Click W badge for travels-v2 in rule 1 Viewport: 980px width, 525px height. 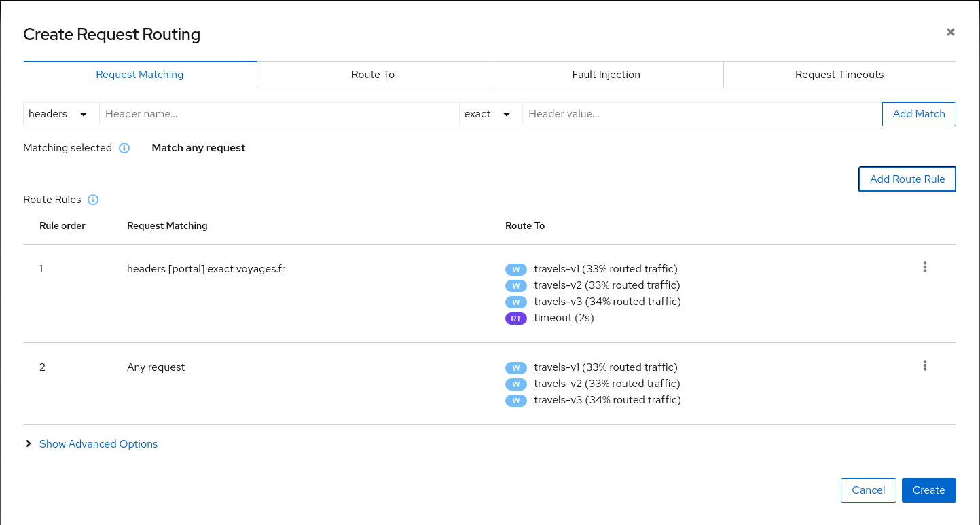click(x=515, y=286)
